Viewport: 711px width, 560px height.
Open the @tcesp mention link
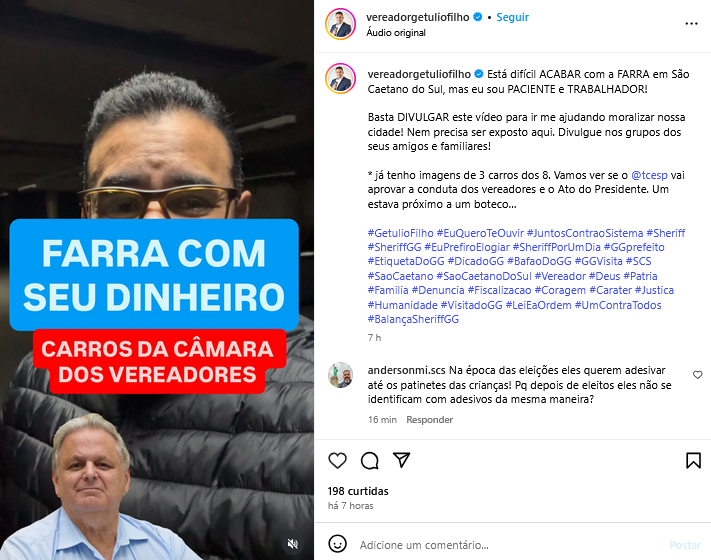coord(649,175)
